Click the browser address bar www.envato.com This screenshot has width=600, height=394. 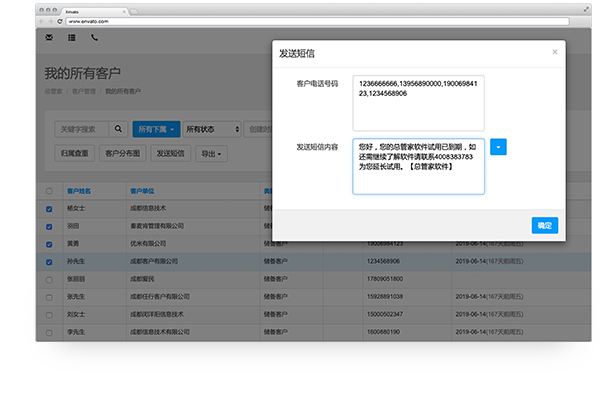pos(317,21)
